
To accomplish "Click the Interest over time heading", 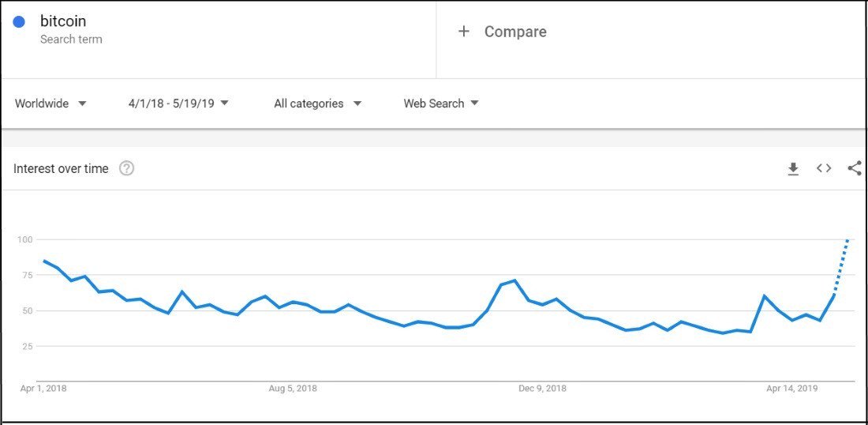I will (x=61, y=168).
